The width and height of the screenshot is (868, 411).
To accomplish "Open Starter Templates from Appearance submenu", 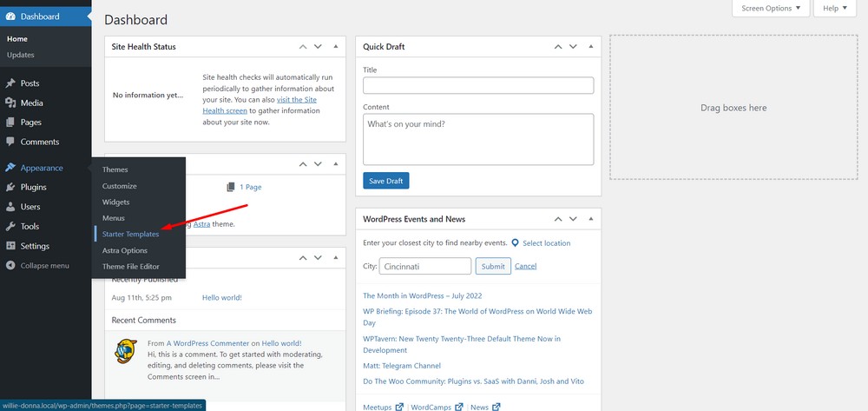I will click(130, 234).
